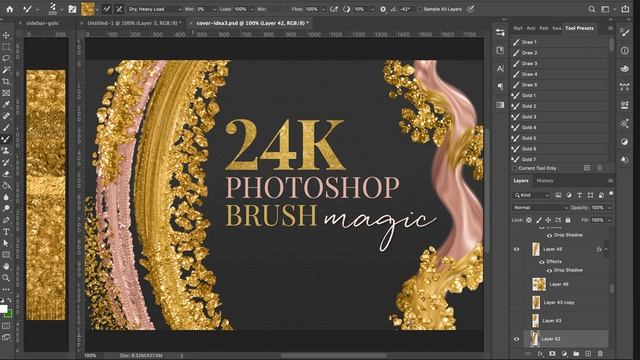Click the current brush load gold swatch

[x=87, y=9]
